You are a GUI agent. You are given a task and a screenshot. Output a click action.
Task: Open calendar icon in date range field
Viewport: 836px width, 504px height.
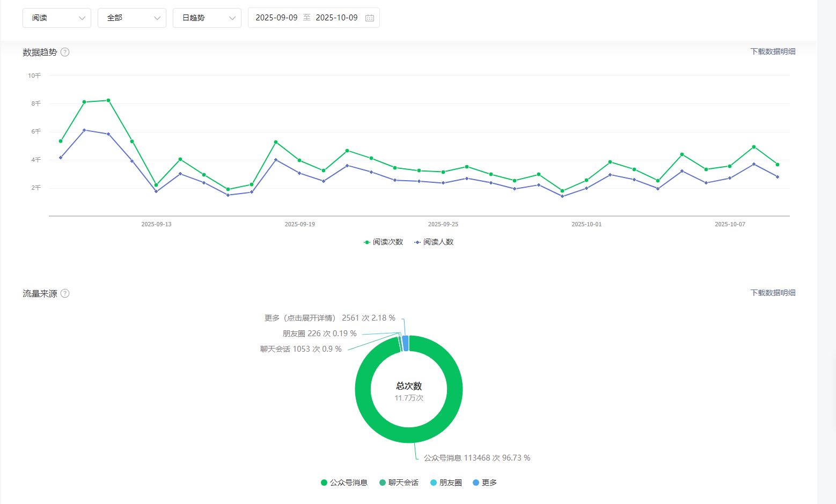pyautogui.click(x=370, y=18)
